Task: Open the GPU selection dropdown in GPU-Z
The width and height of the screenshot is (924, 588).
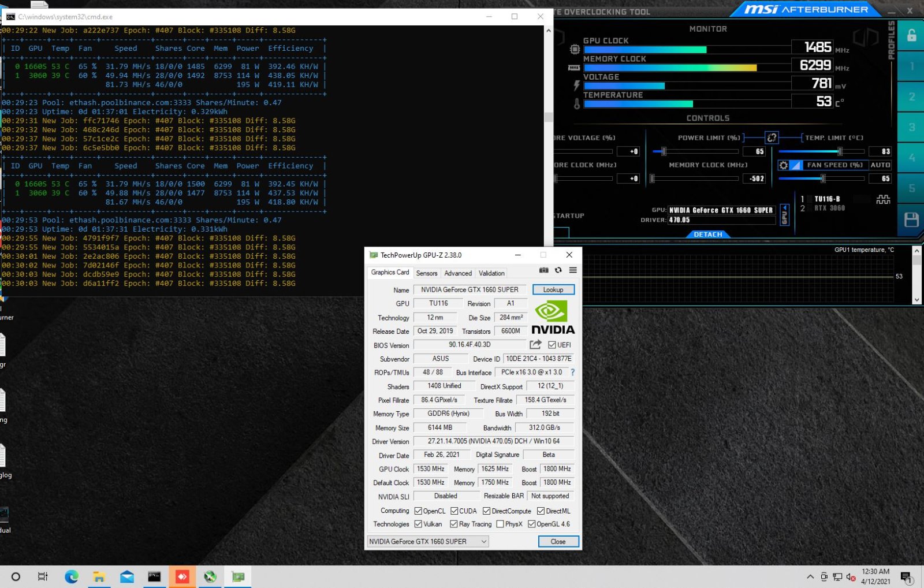Action: (x=428, y=541)
